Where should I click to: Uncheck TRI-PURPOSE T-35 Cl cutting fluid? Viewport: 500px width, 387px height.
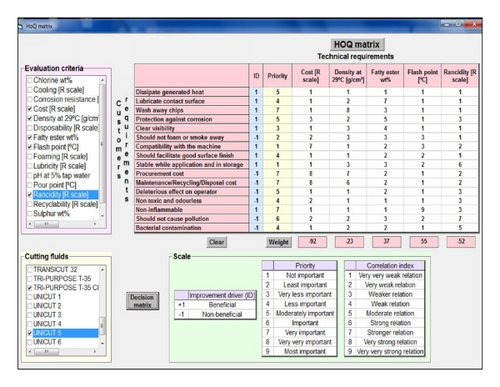[x=30, y=288]
